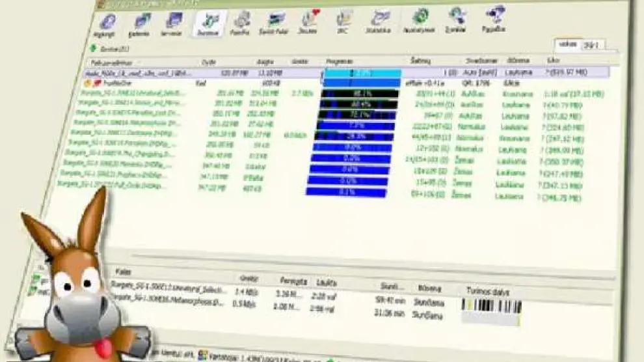644x362 pixels.
Task: Open the Kademlia network toolbar icon
Action: (140, 25)
